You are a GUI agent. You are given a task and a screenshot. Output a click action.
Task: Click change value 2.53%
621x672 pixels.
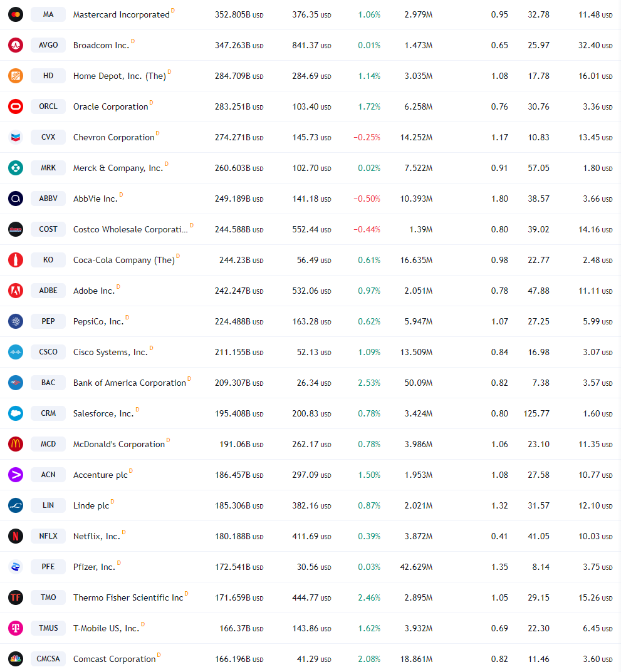pos(369,383)
